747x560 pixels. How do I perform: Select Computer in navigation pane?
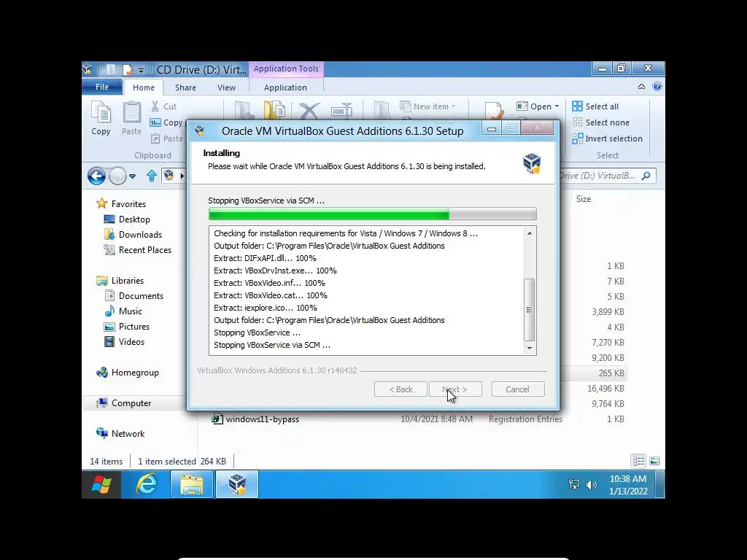click(124, 402)
